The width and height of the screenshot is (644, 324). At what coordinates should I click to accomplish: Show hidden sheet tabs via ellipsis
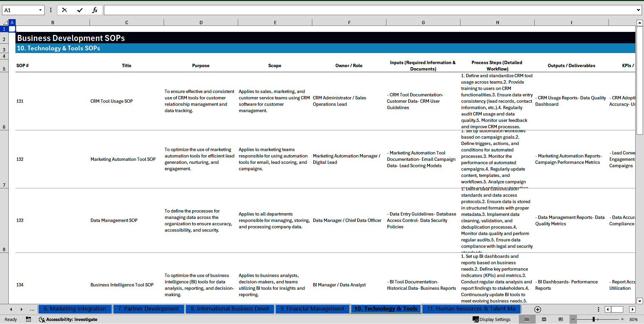click(x=32, y=309)
